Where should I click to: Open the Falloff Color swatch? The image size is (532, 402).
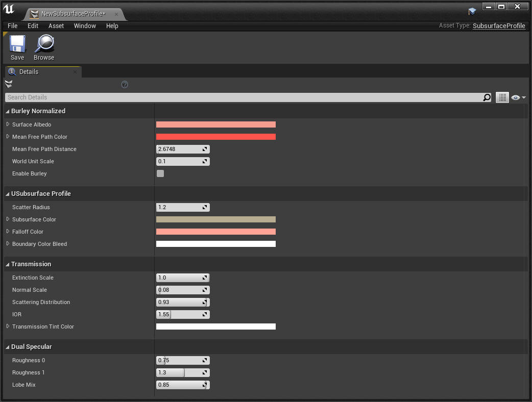[216, 232]
